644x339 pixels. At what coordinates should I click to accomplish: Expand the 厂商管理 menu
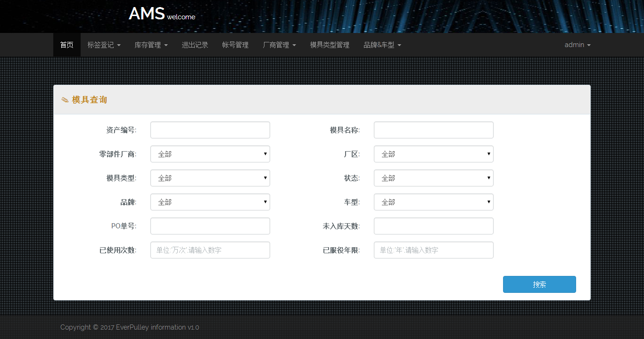click(279, 45)
